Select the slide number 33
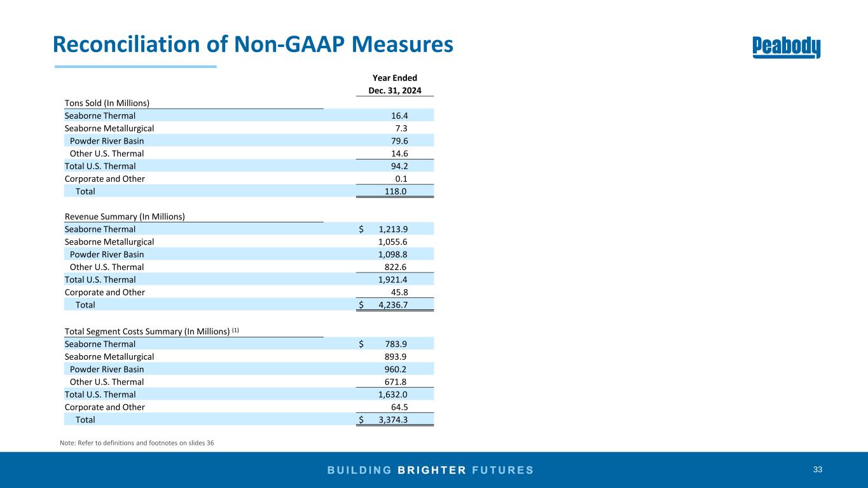 coord(818,470)
